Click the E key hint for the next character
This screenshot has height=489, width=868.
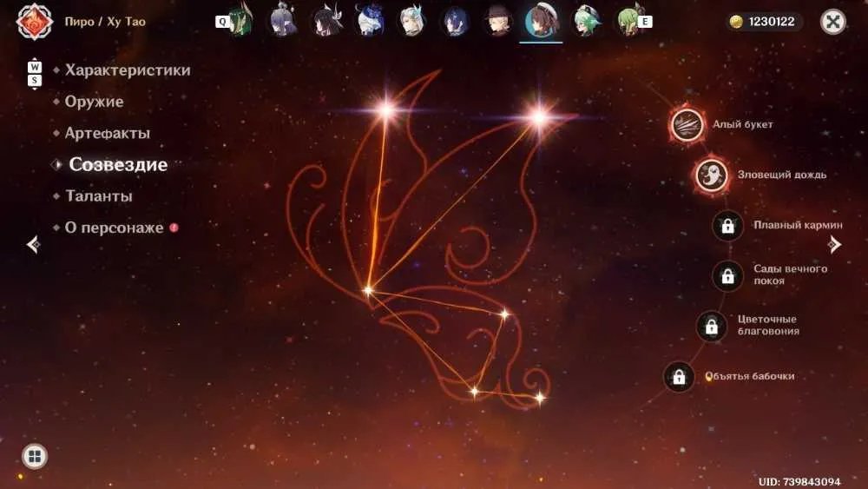point(644,22)
